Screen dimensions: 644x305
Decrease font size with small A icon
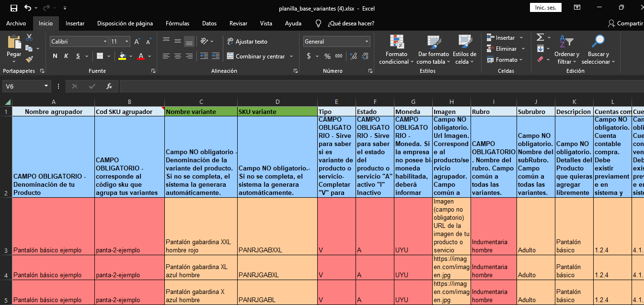pyautogui.click(x=149, y=42)
